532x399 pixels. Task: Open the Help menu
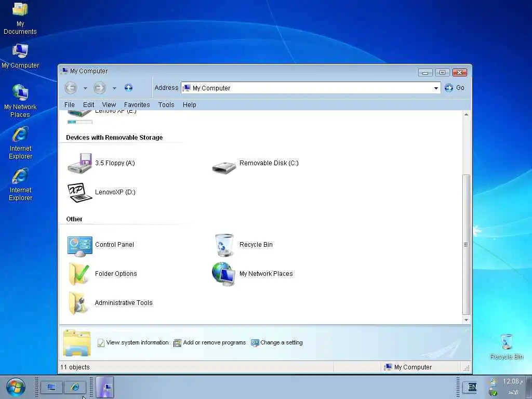tap(189, 105)
